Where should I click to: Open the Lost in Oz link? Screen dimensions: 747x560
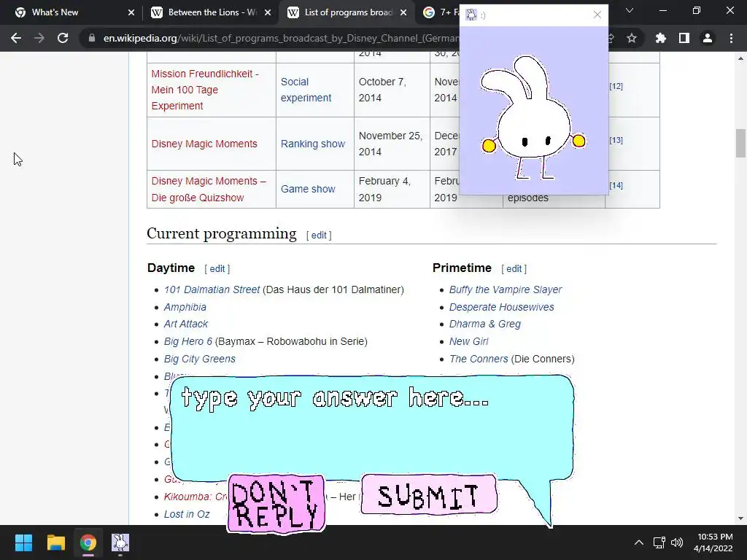pos(187,514)
